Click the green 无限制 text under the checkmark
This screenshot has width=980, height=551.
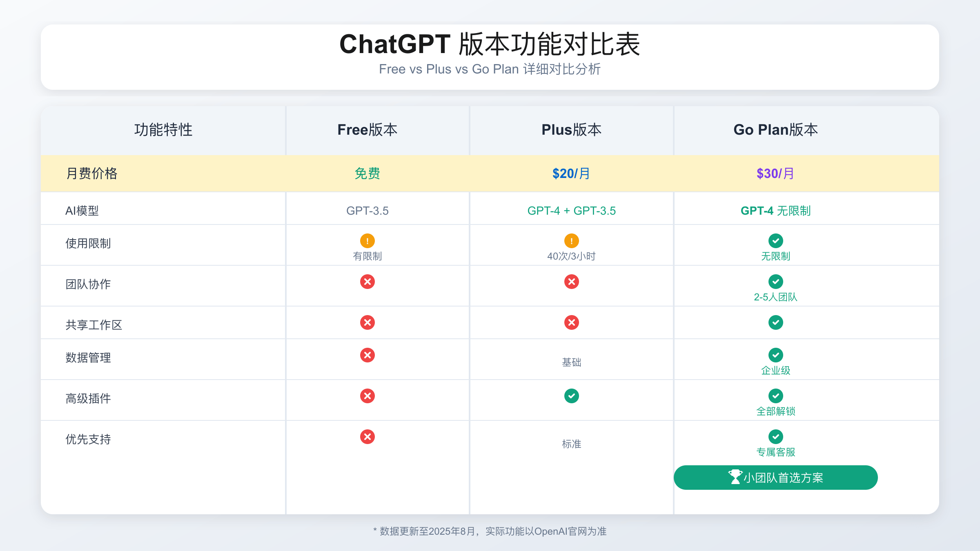pos(776,256)
